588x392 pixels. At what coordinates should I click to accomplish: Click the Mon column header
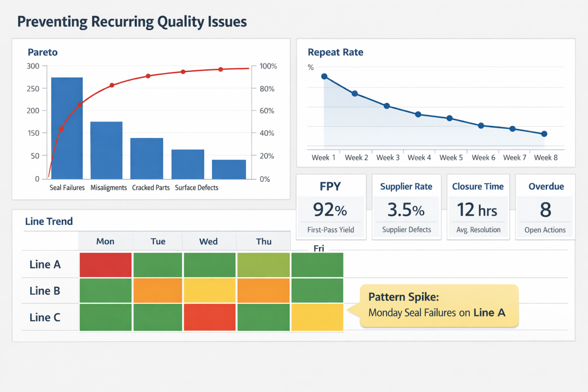pos(105,241)
